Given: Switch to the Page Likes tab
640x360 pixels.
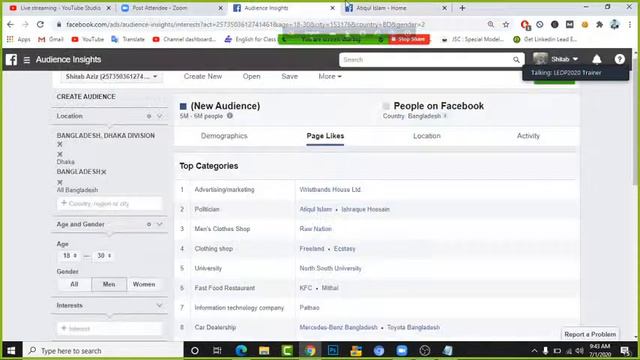Looking at the screenshot, I should click(x=325, y=136).
